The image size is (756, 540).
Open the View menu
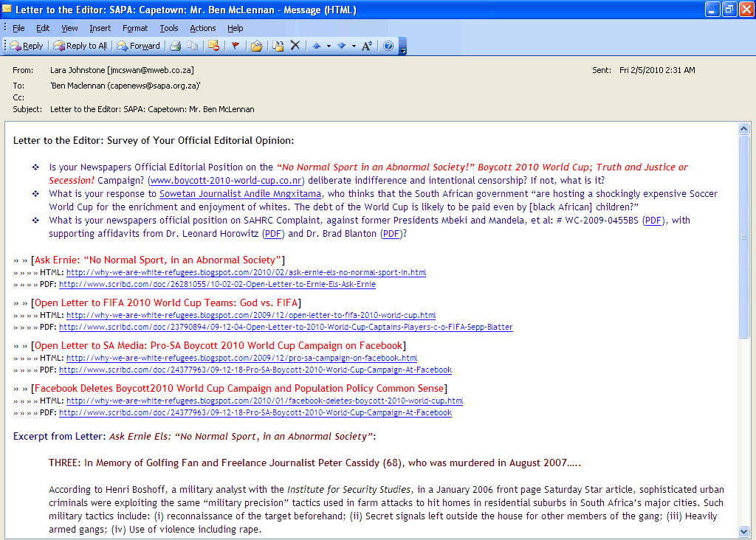click(69, 28)
